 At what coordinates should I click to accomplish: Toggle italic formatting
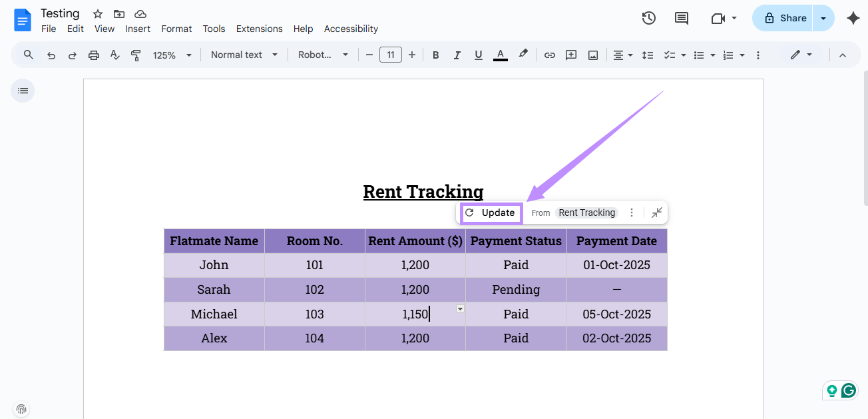457,55
